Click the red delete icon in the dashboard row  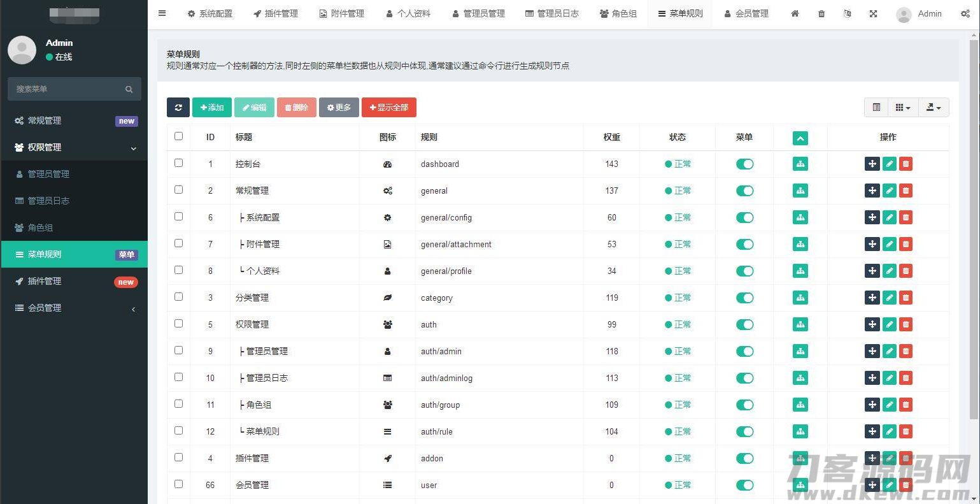(x=905, y=164)
